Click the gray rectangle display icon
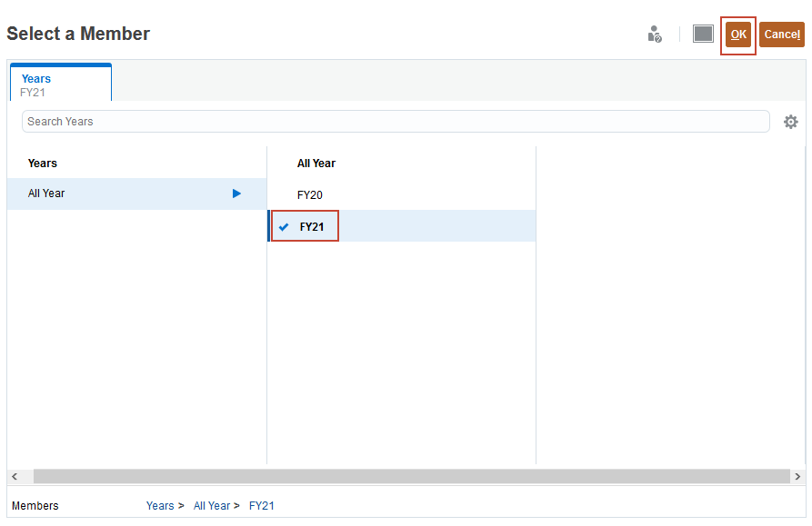This screenshot has height=526, width=812. 703,35
